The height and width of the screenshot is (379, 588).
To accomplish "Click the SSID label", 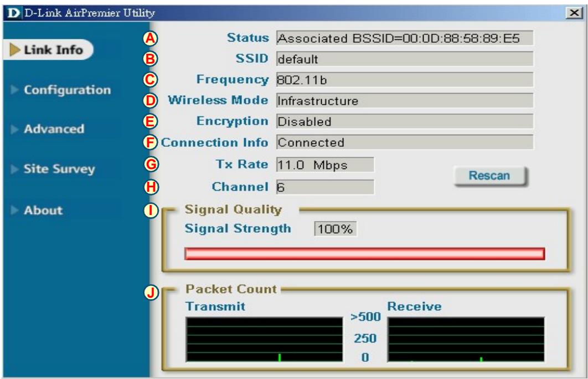I will [x=252, y=59].
